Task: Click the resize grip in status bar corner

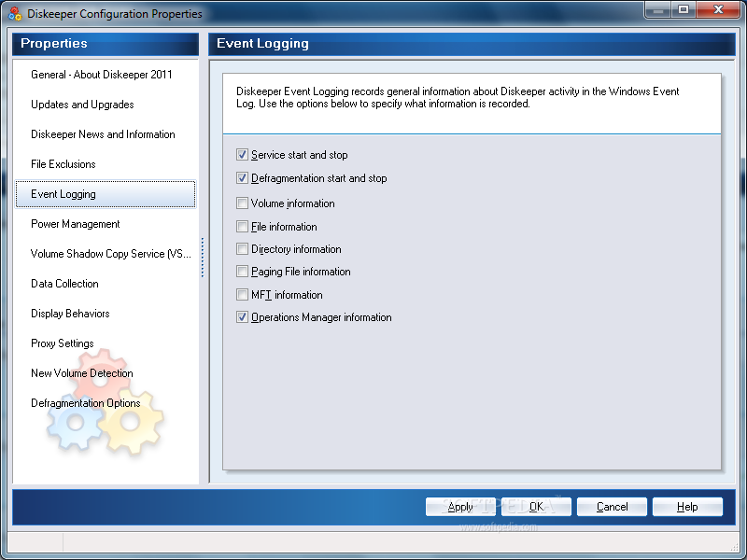Action: [x=734, y=546]
